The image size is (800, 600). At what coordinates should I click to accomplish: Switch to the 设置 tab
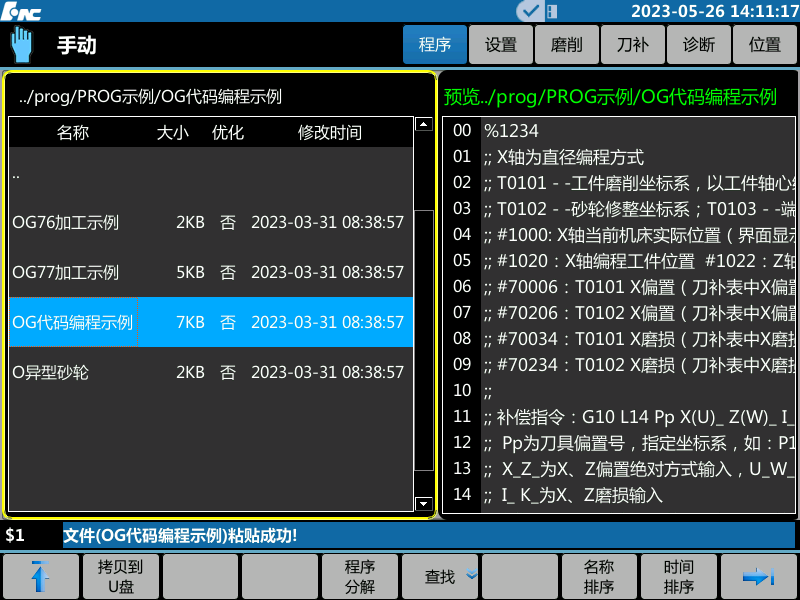[x=501, y=45]
